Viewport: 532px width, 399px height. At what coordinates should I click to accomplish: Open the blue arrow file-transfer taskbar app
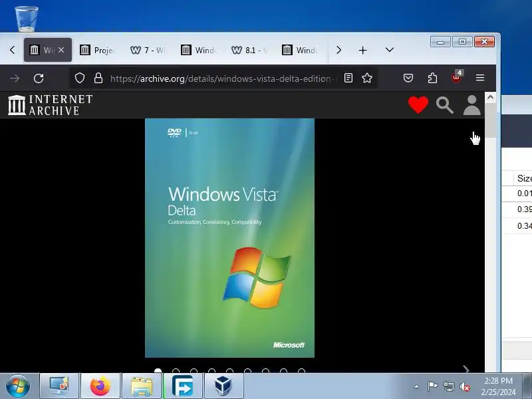coord(183,386)
